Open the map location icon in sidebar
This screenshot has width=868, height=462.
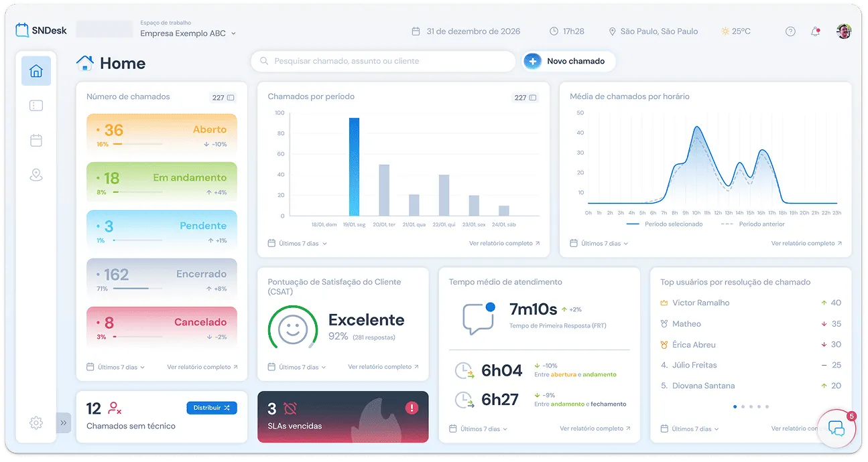pyautogui.click(x=36, y=175)
